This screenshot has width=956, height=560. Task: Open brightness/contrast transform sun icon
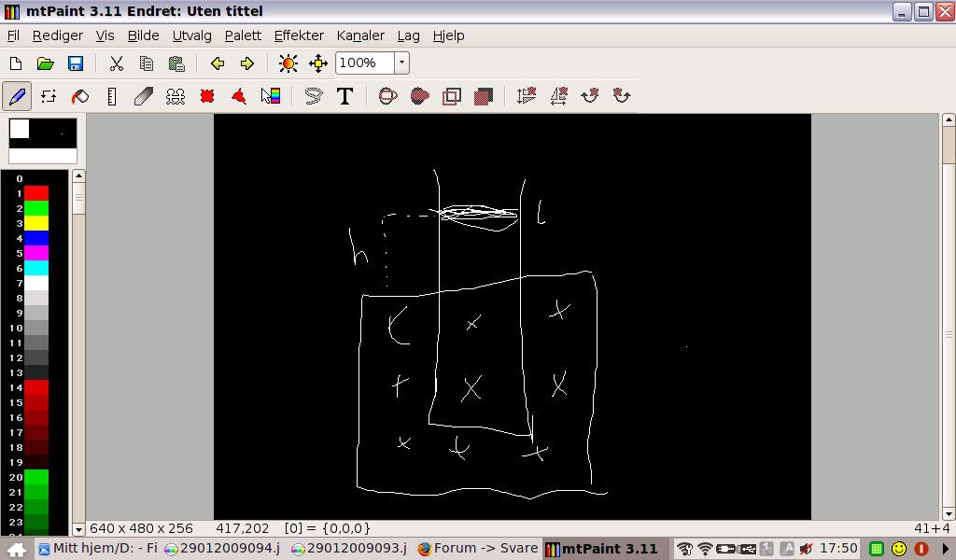pos(288,63)
